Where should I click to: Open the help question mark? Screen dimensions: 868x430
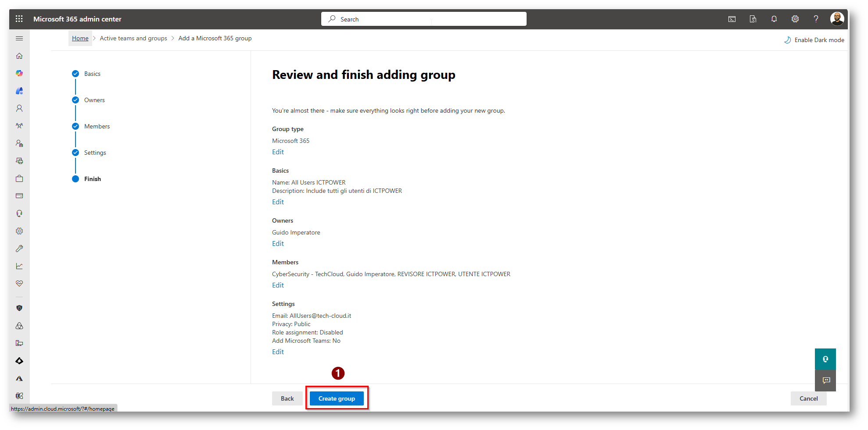816,19
